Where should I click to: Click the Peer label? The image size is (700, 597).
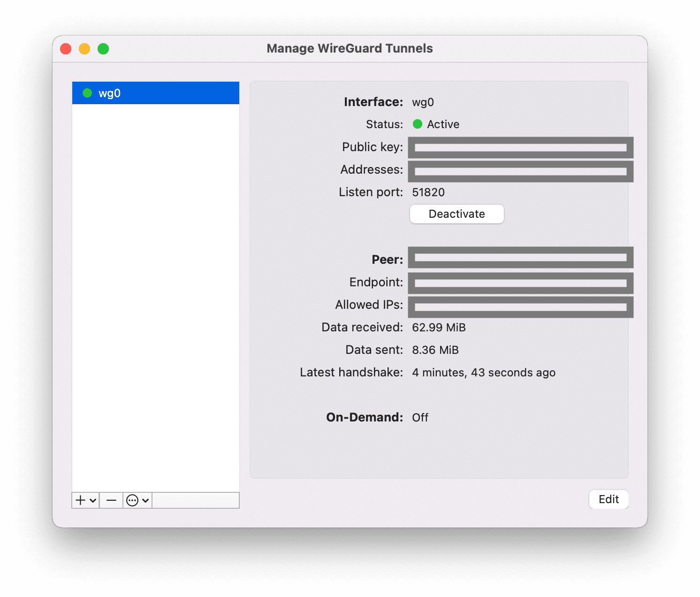coord(388,260)
